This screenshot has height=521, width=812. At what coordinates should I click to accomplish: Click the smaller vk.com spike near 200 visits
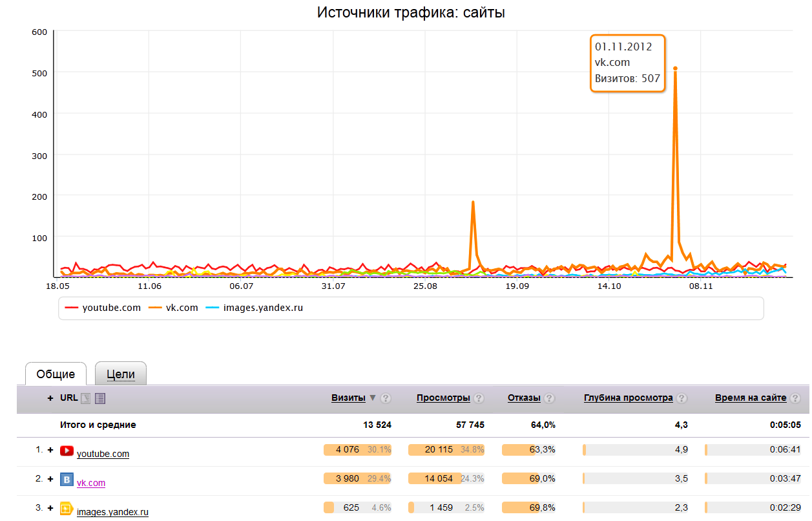click(x=473, y=202)
